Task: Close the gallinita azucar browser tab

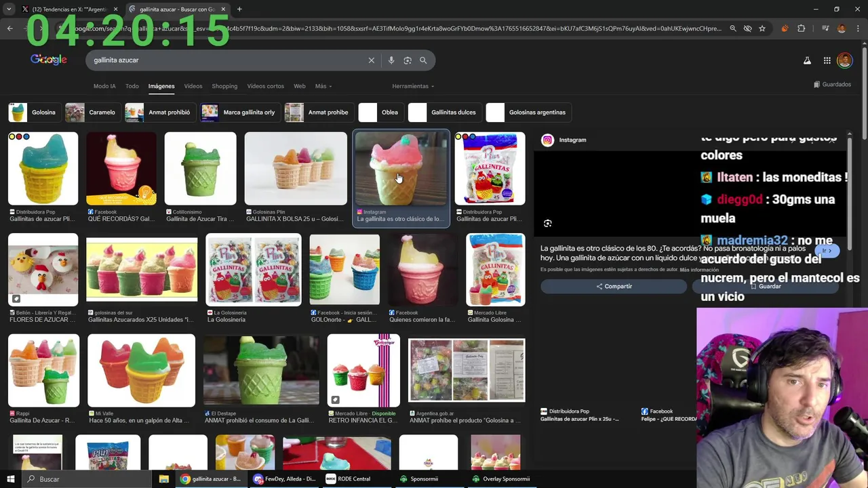Action: 223,9
